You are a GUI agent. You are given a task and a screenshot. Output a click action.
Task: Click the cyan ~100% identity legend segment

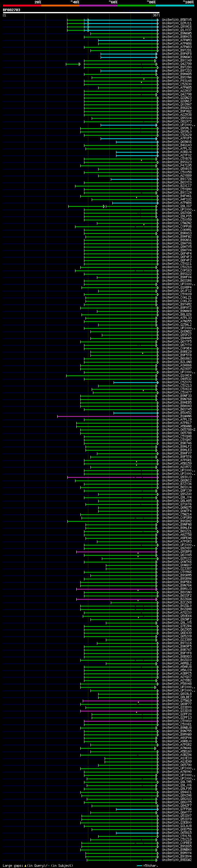click(175, 6)
